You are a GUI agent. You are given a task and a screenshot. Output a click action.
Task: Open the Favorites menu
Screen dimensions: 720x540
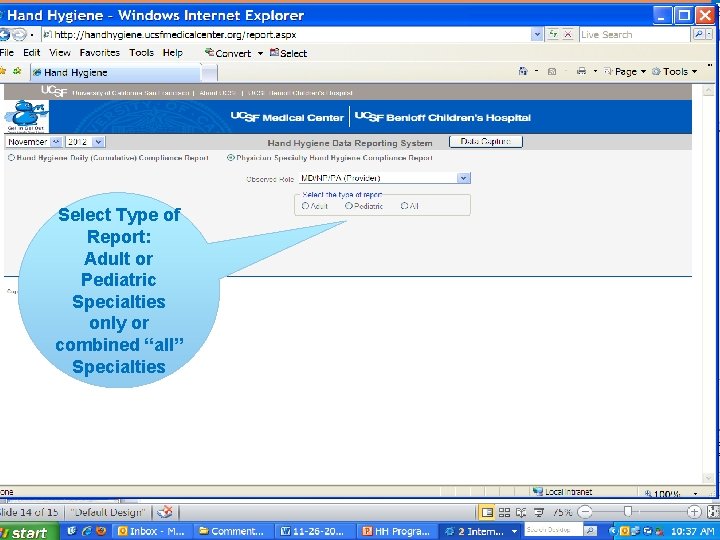pos(100,53)
